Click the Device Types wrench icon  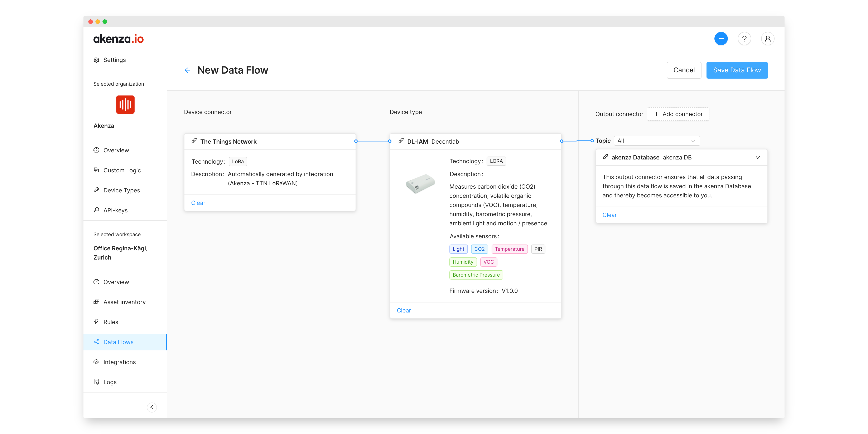96,190
